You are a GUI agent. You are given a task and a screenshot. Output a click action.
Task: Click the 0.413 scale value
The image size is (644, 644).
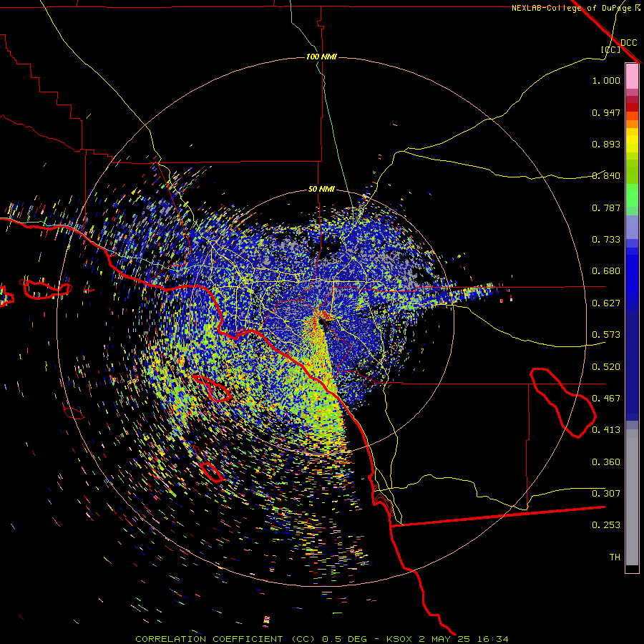coord(606,430)
